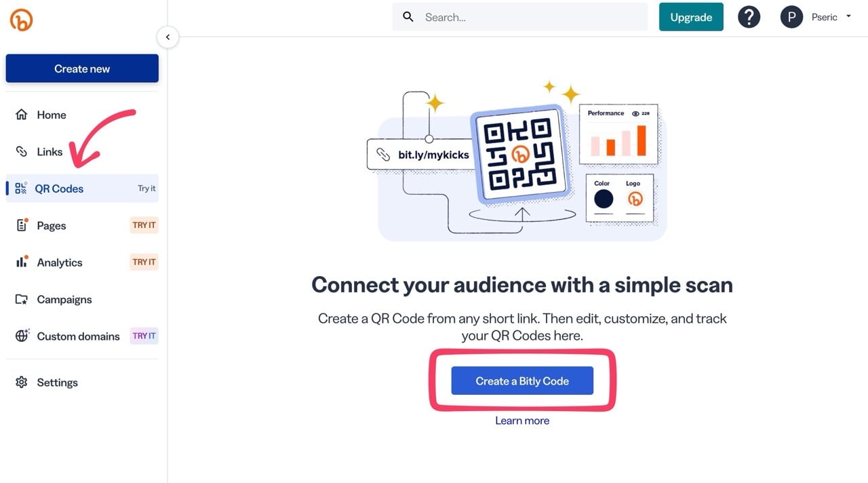Switch to the Links section
The height and width of the screenshot is (483, 868).
point(49,151)
